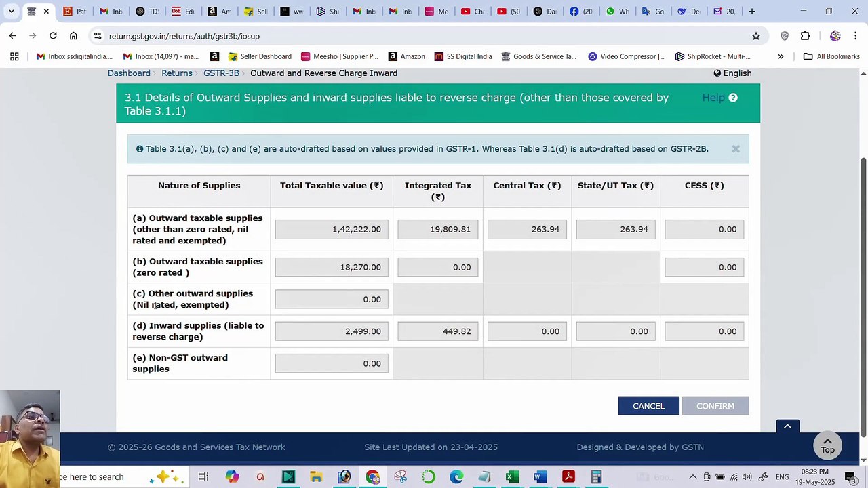Viewport: 868px width, 488px height.
Task: Click State/UT Tax field for reverse charge row
Action: [616, 331]
